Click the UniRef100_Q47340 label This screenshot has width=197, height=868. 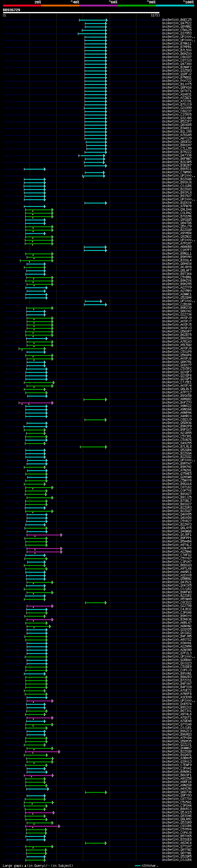click(x=177, y=64)
